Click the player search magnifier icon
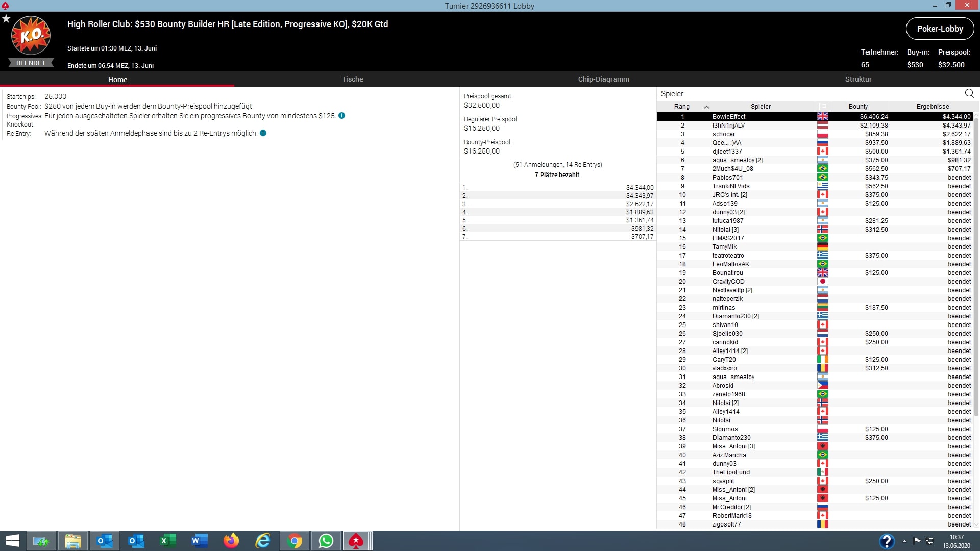Image resolution: width=980 pixels, height=551 pixels. click(969, 93)
